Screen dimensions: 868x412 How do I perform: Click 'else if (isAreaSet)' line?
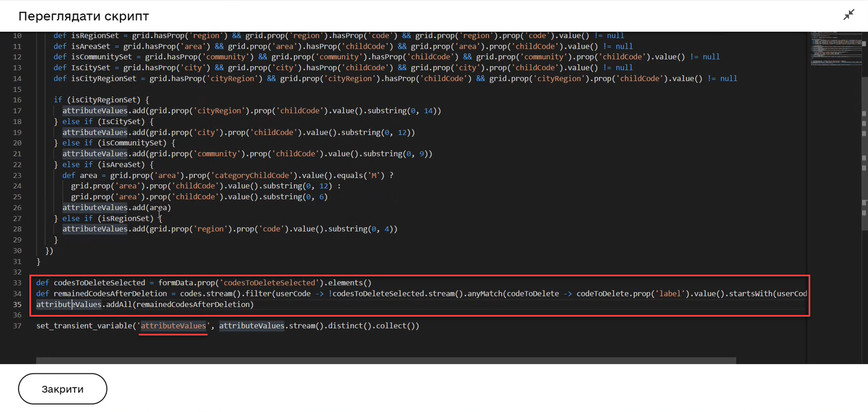[103, 165]
